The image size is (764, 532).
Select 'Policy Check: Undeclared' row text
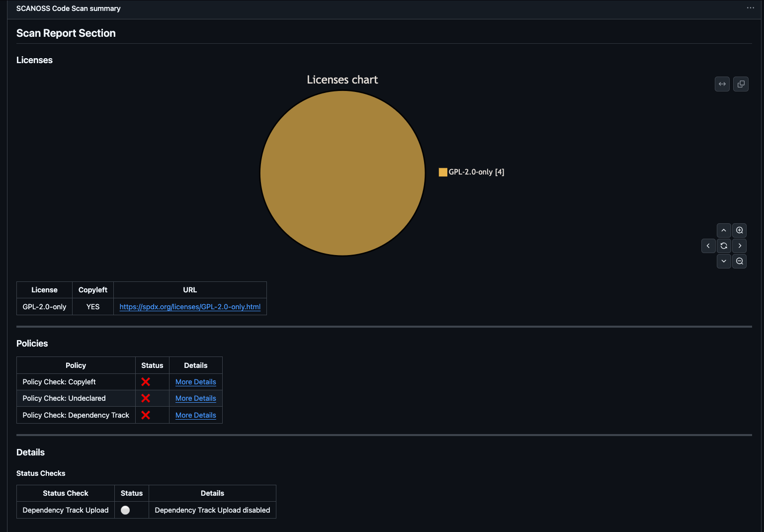pyautogui.click(x=64, y=398)
